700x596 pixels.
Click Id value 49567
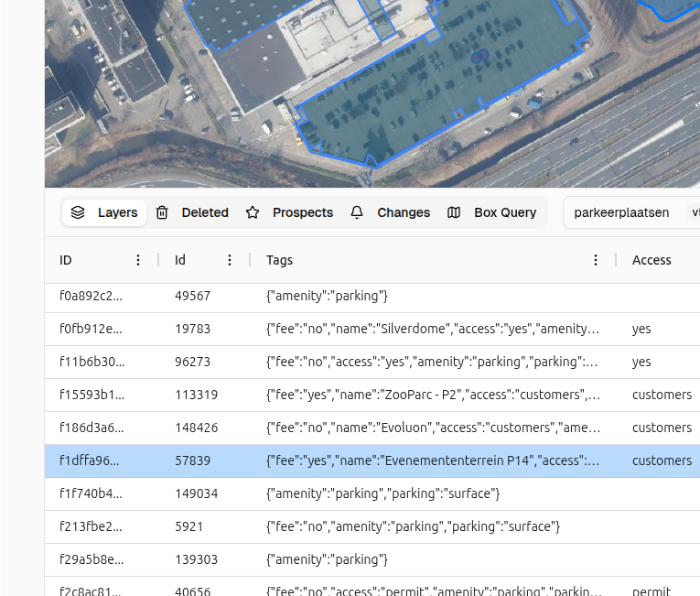[192, 296]
